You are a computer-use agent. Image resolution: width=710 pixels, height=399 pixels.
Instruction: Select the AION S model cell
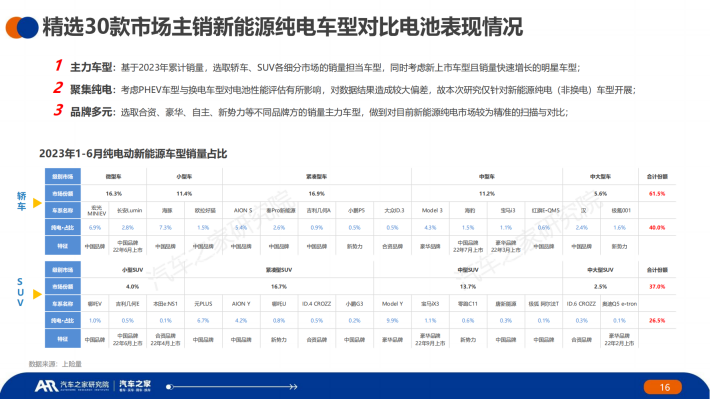(241, 210)
